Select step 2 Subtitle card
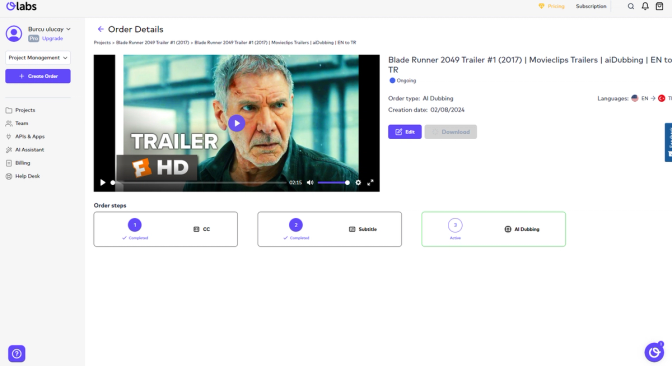672x366 pixels. (330, 229)
